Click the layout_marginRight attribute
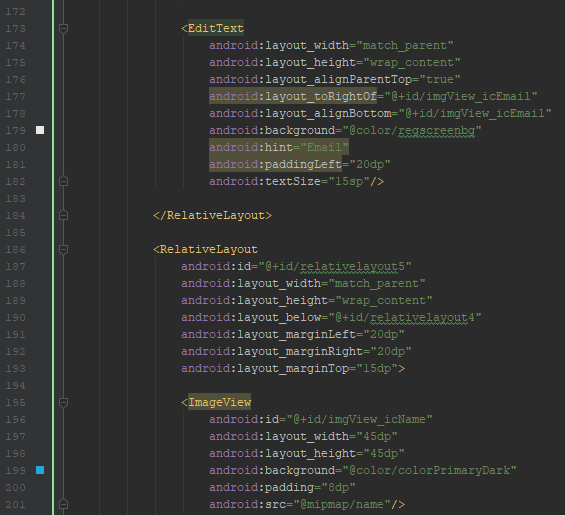 coord(272,351)
